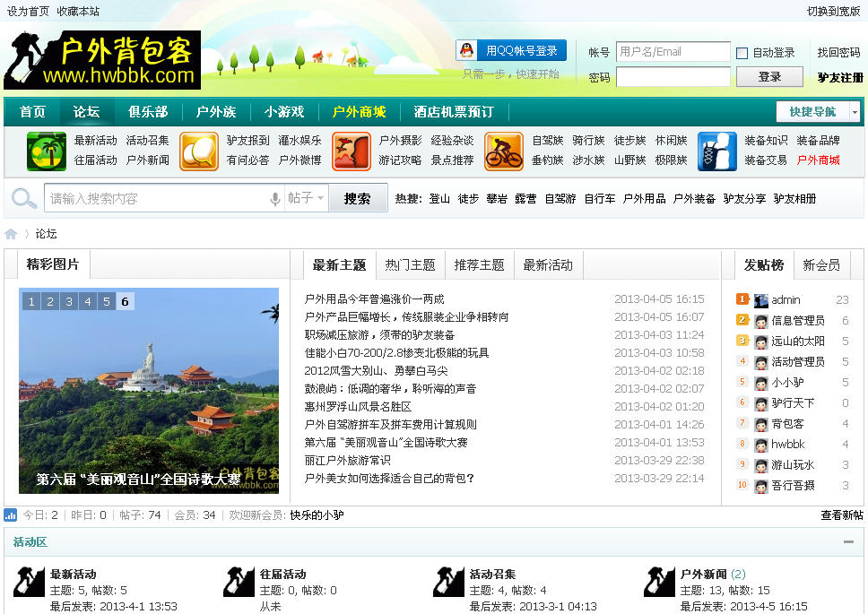This screenshot has width=868, height=614.
Task: Switch to the 热门主题 tab
Action: point(410,265)
